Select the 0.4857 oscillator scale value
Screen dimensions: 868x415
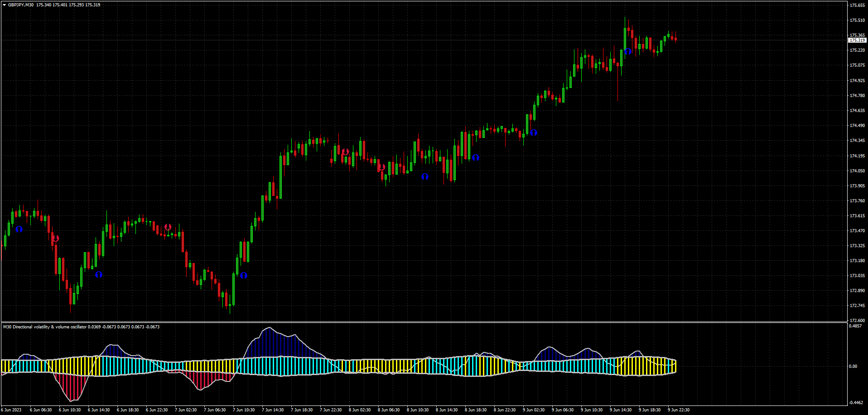coord(855,326)
